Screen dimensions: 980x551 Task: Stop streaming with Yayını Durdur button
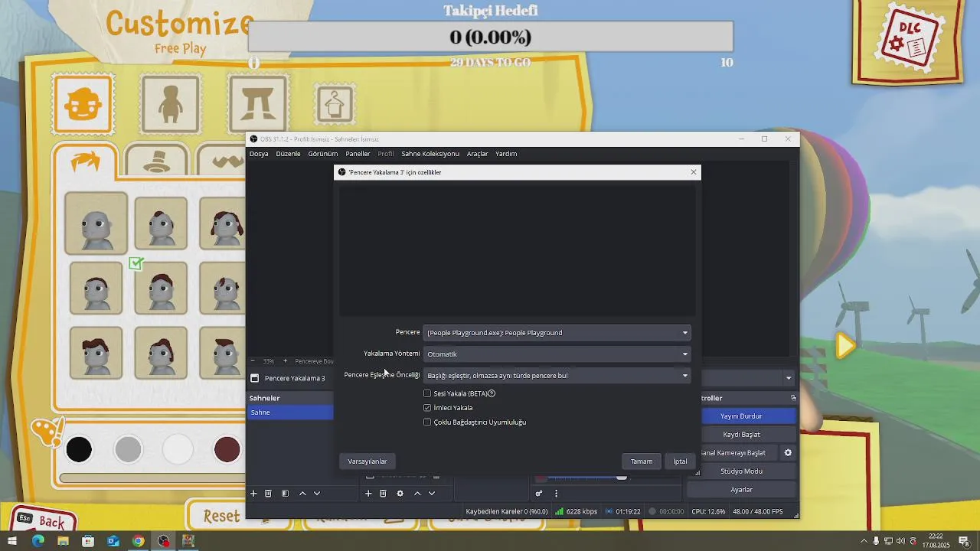741,416
